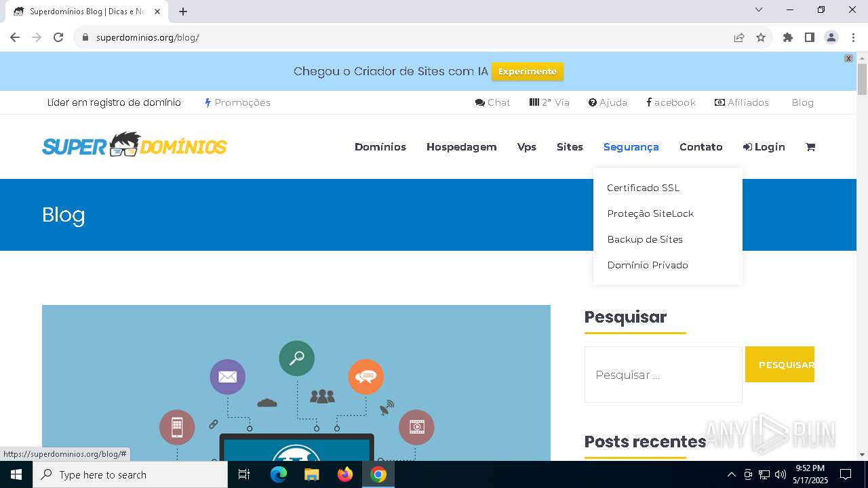
Task: Bookmark this page with star icon
Action: click(x=761, y=37)
